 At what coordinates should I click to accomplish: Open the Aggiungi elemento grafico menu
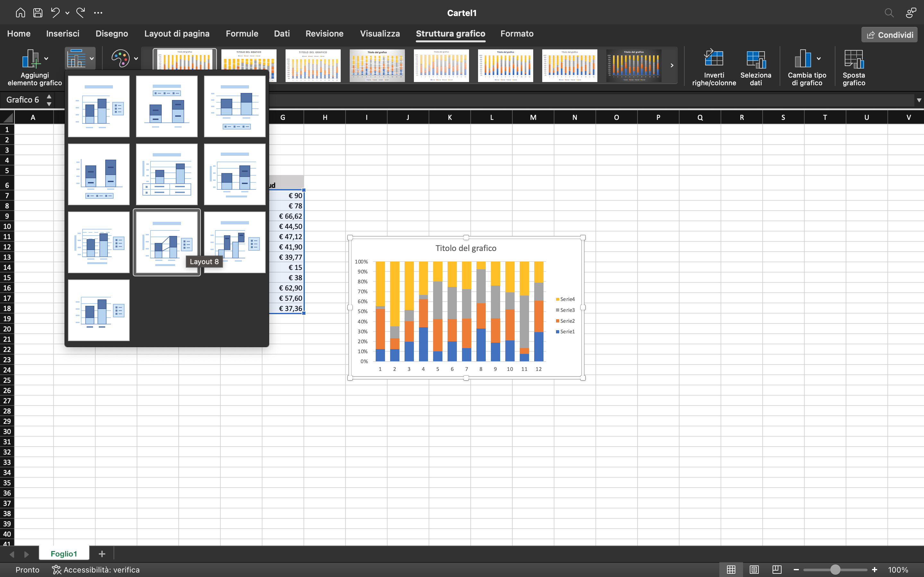click(x=34, y=67)
